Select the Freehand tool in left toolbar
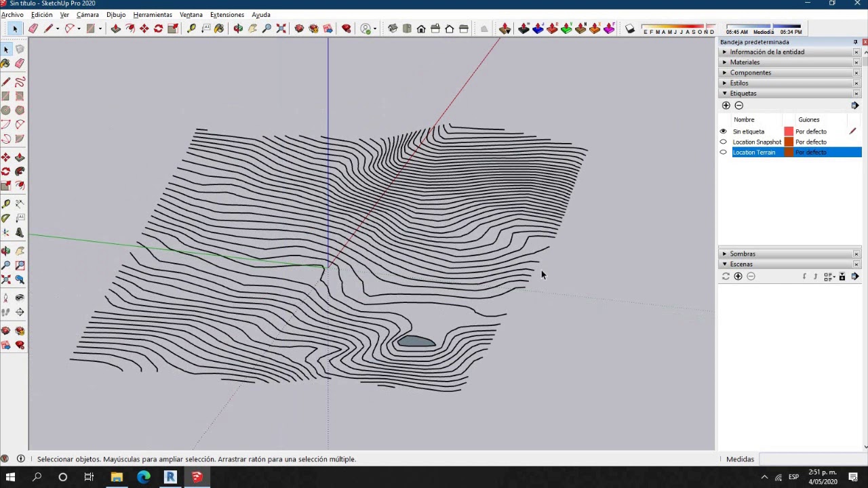The width and height of the screenshot is (868, 488). click(x=20, y=82)
